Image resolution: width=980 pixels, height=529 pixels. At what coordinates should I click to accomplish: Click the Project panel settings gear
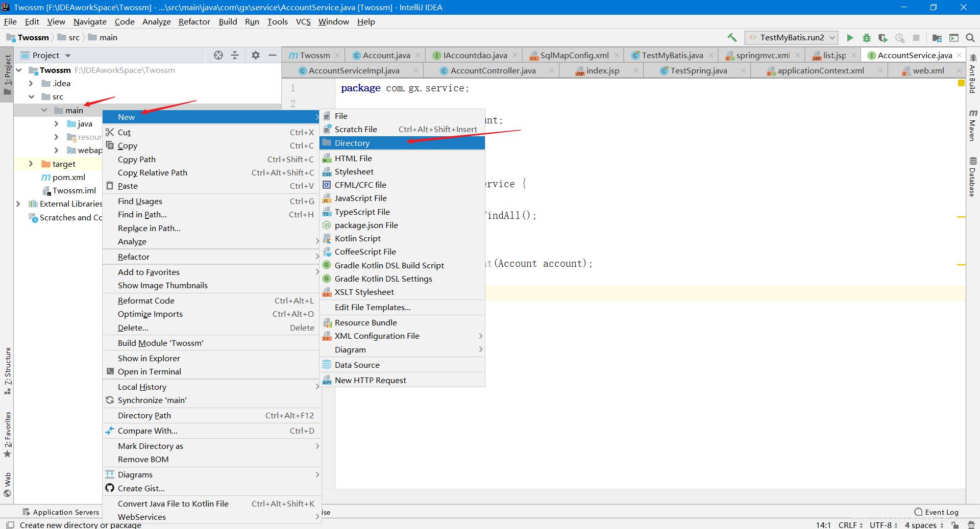tap(255, 55)
